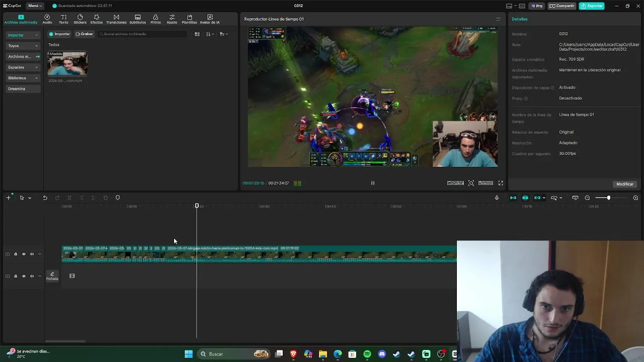Lock the main video track

coord(16,254)
